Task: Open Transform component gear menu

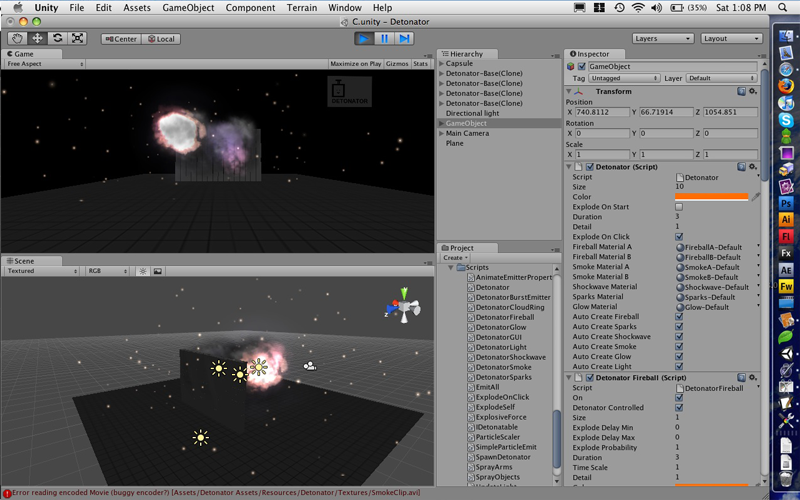Action: pyautogui.click(x=753, y=91)
